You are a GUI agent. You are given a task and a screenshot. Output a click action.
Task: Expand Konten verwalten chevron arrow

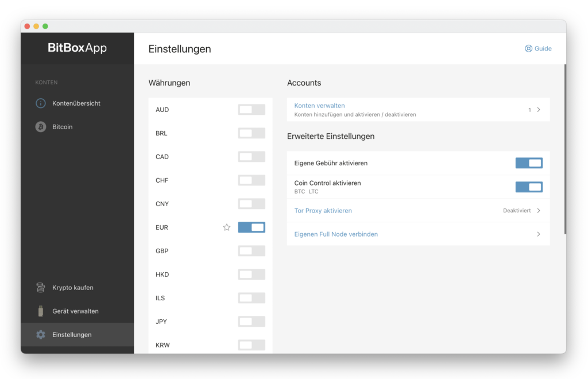click(x=539, y=110)
